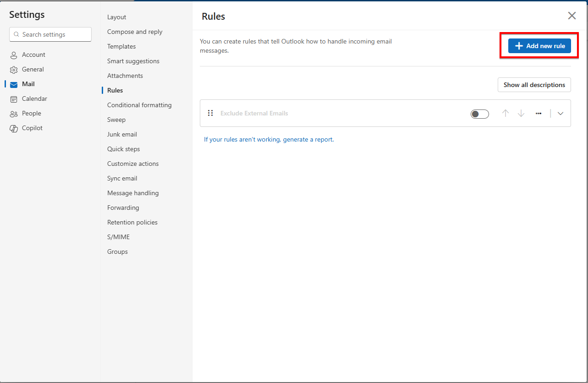588x383 pixels.
Task: Open the rule's more options ellipsis
Action: [539, 113]
